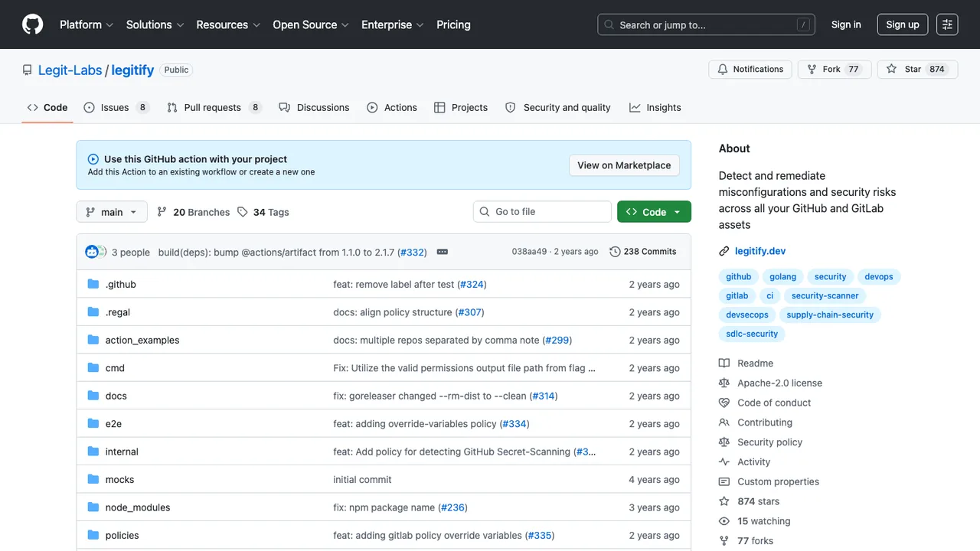980x551 pixels.
Task: Click the .regal folder icon
Action: (93, 312)
